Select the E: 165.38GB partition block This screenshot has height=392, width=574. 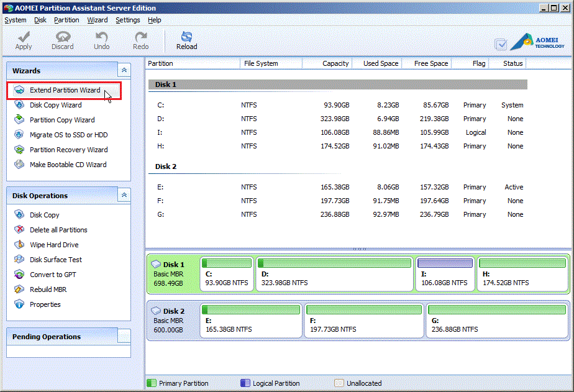(251, 321)
